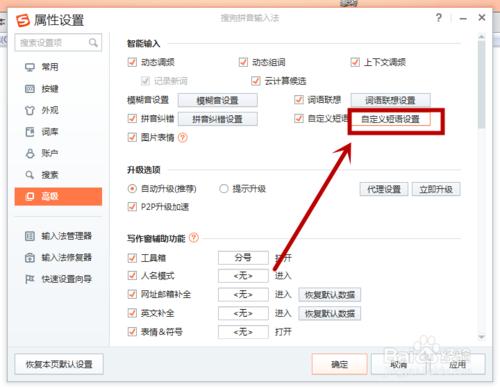
Task: Toggle the 表情&符号 checkbox
Action: click(x=132, y=332)
